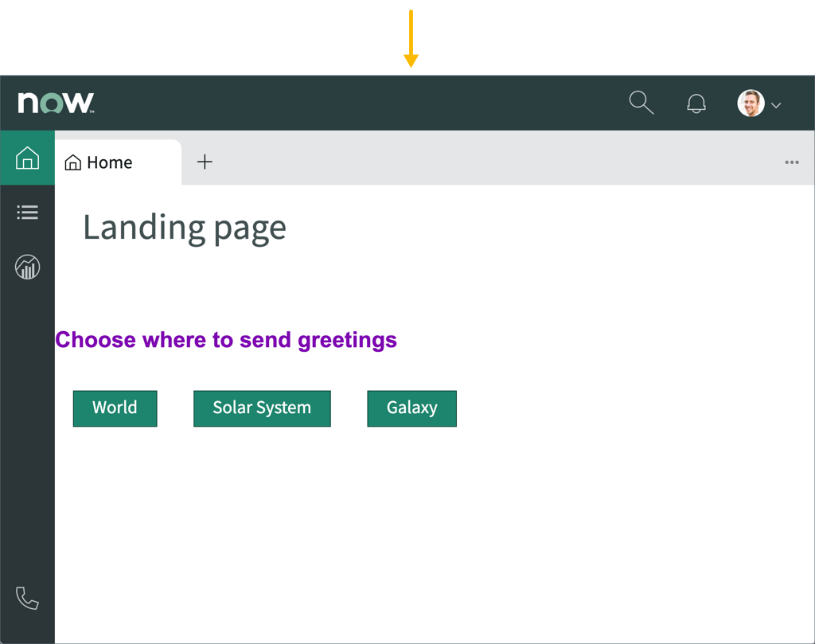Click the phone icon at sidebar bottom
815x644 pixels.
coord(27,599)
